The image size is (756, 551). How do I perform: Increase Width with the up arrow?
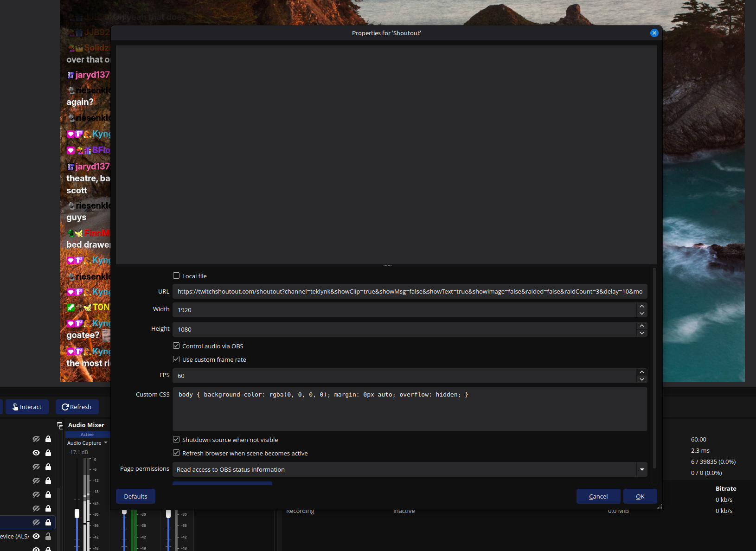tap(642, 306)
